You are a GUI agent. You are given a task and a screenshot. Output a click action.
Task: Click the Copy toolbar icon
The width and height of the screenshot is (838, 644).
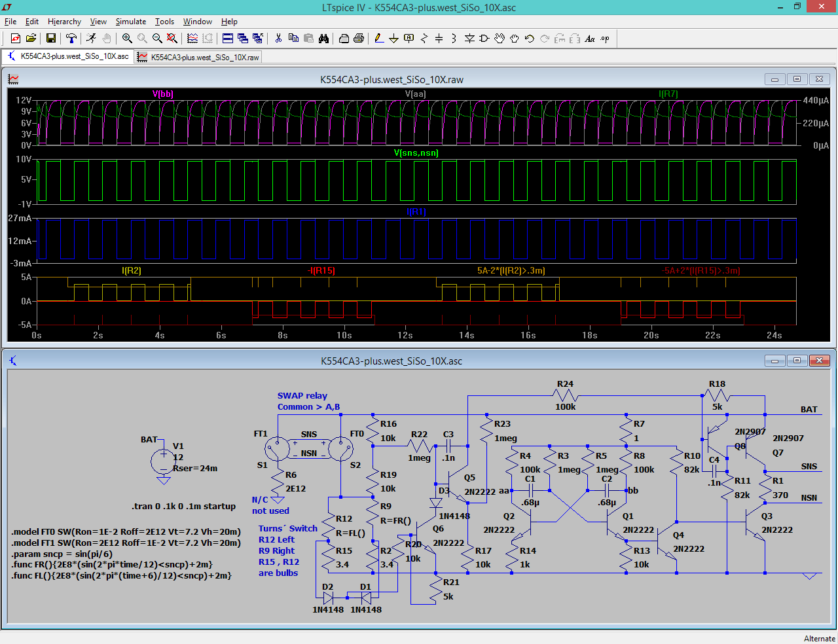click(x=293, y=39)
